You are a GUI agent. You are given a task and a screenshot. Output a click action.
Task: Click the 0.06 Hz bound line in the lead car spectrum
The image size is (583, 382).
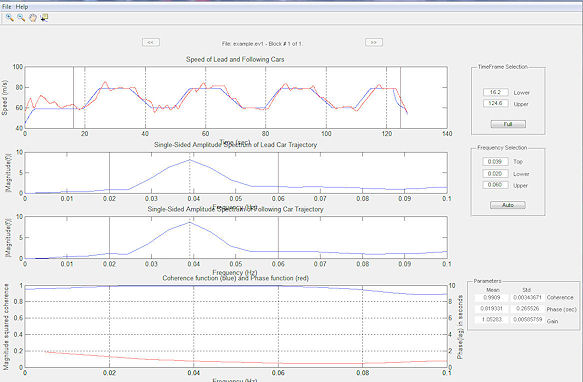tap(278, 173)
